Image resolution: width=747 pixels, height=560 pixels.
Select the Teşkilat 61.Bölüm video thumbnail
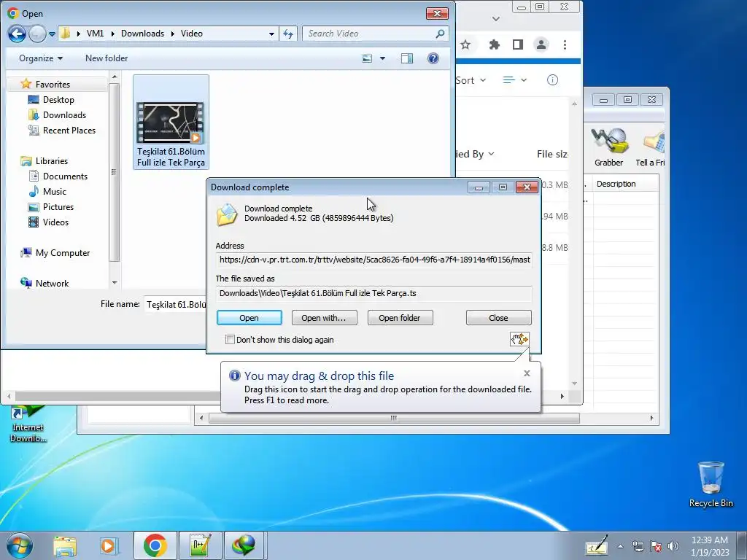click(x=171, y=122)
